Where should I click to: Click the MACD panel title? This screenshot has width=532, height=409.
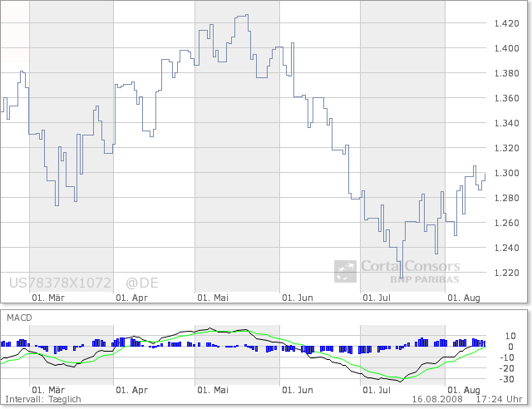coord(19,318)
